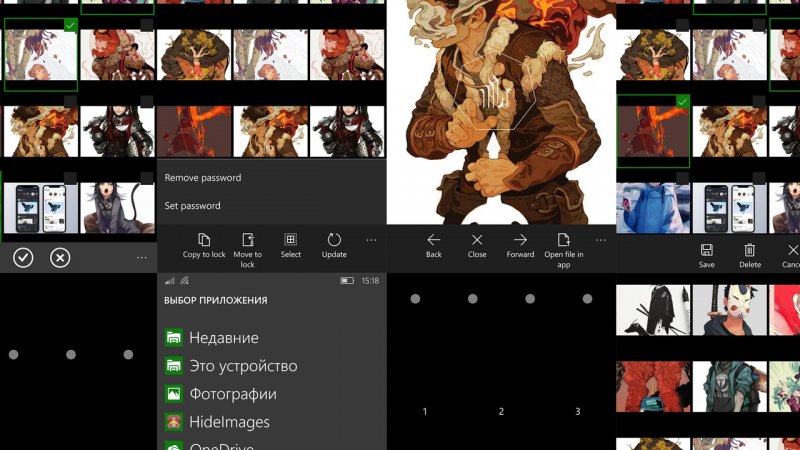Viewport: 800px width, 450px height.
Task: Tap the large bearded man image in viewer
Action: pos(502,112)
